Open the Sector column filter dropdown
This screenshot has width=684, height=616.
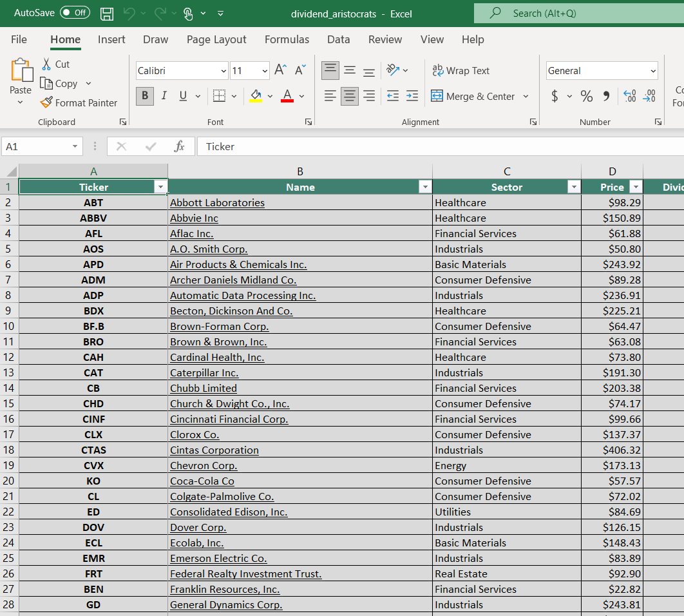tap(573, 187)
